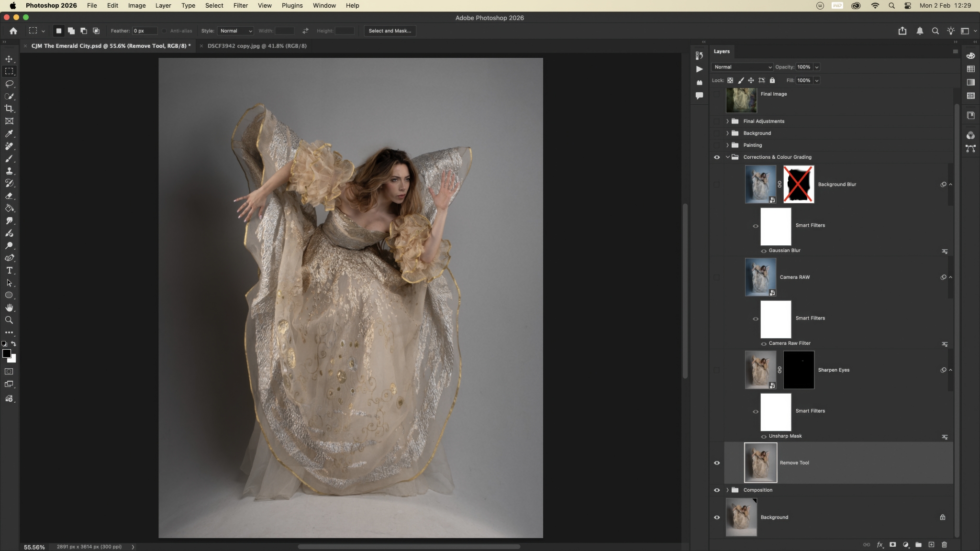Viewport: 980px width, 551px height.
Task: Create a new adjustment layer icon
Action: tap(905, 544)
